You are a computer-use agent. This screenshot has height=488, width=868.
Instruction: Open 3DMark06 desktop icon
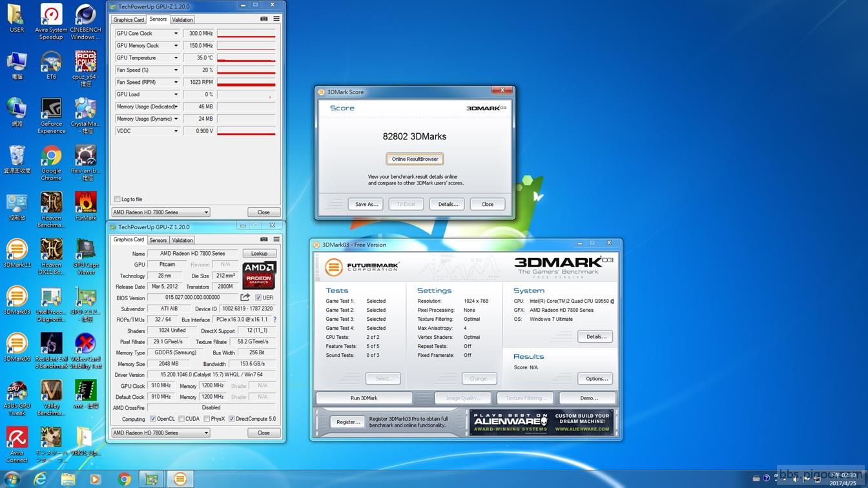coord(17,348)
